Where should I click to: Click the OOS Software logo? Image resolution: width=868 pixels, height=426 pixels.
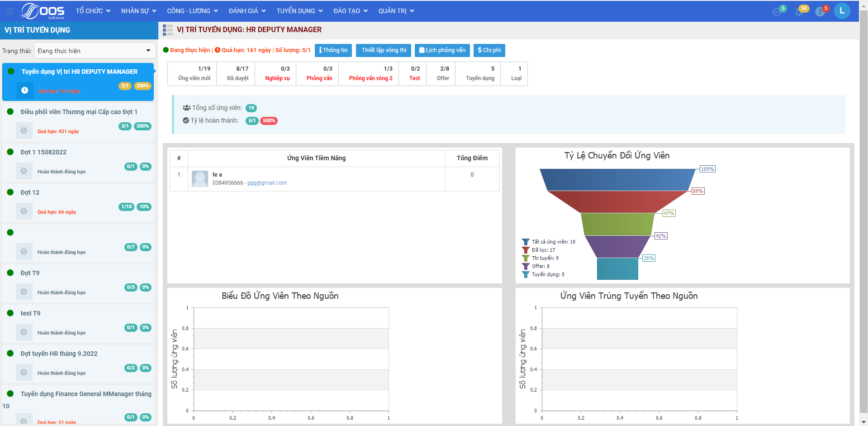pyautogui.click(x=43, y=11)
